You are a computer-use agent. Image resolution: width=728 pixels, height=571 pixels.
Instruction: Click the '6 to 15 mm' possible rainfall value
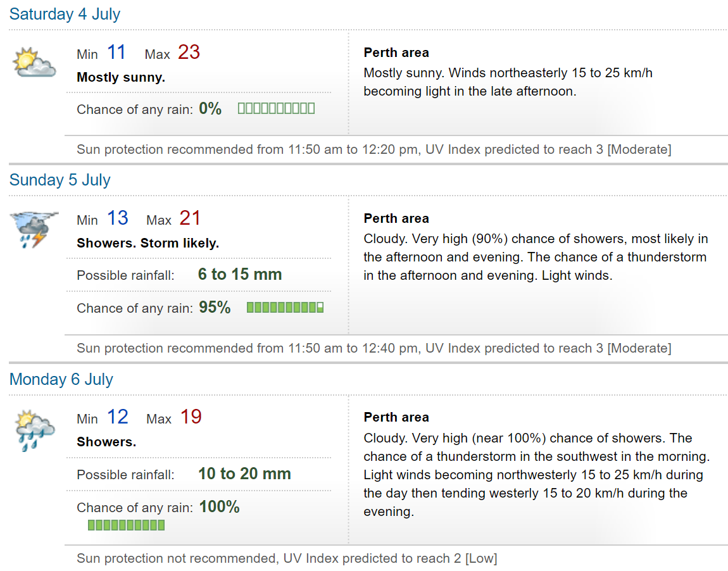239,274
